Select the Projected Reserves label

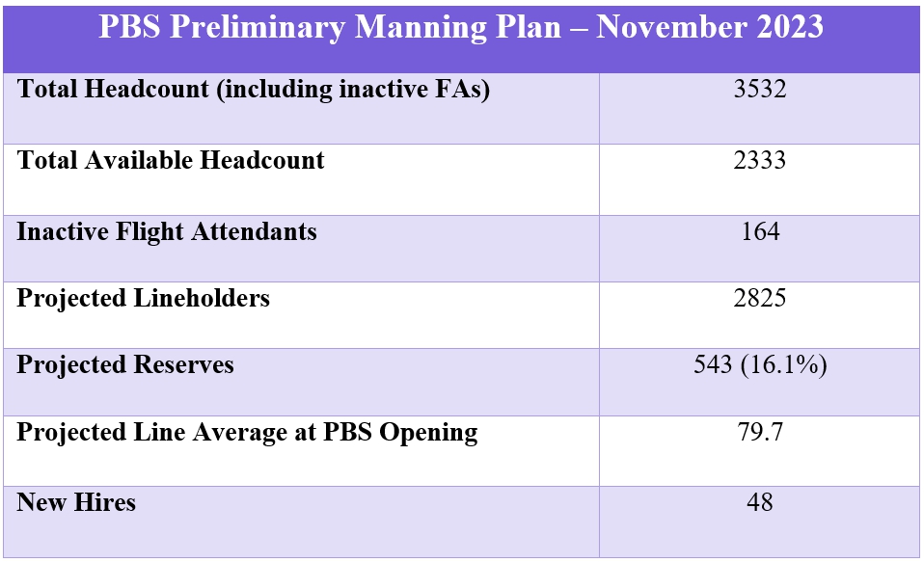point(125,365)
